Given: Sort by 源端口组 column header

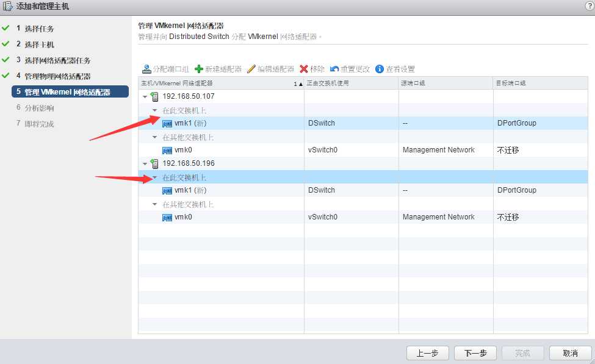Looking at the screenshot, I should pyautogui.click(x=446, y=83).
